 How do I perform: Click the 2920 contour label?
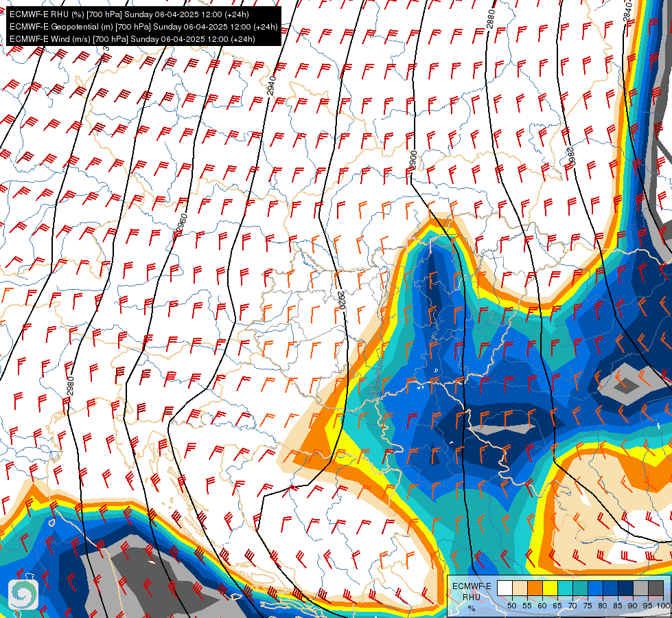(x=342, y=300)
